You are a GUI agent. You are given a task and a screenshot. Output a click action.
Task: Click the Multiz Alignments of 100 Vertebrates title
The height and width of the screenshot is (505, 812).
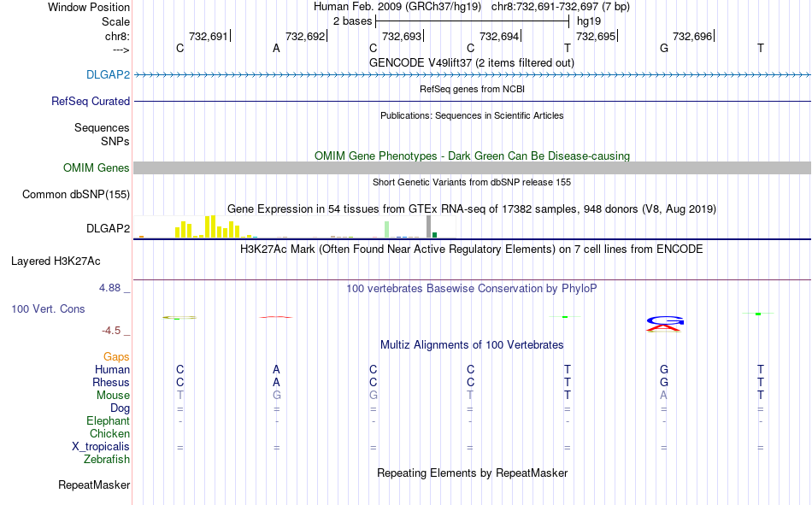click(472, 345)
